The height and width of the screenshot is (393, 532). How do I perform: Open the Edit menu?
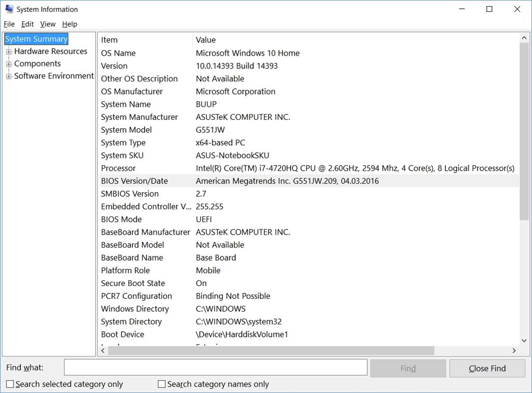pos(27,24)
